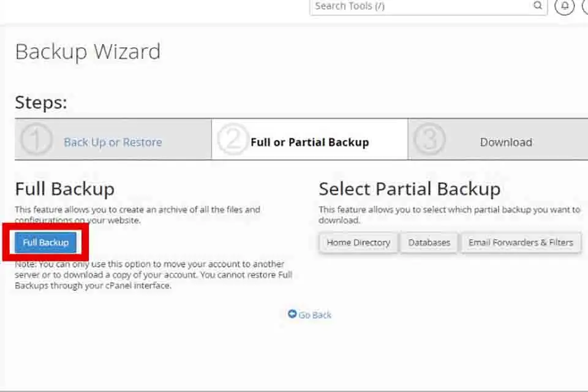Click the step 2 circle number icon
The image size is (588, 392).
(x=233, y=139)
